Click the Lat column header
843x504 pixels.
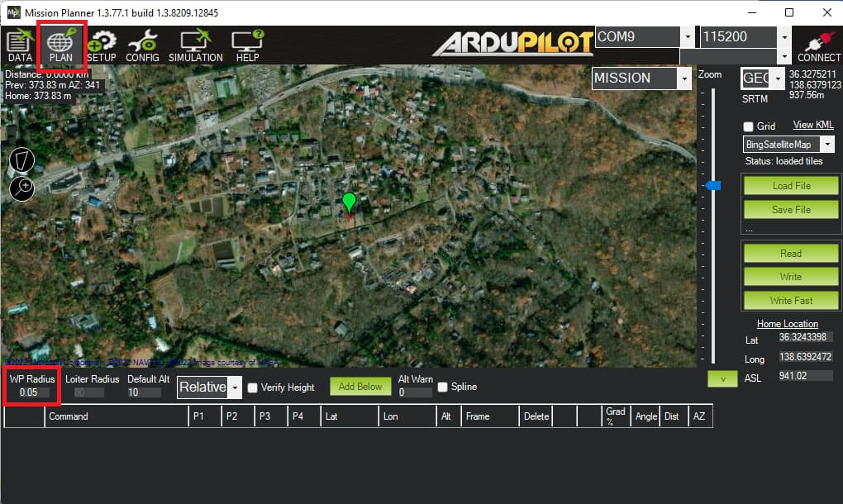point(350,416)
